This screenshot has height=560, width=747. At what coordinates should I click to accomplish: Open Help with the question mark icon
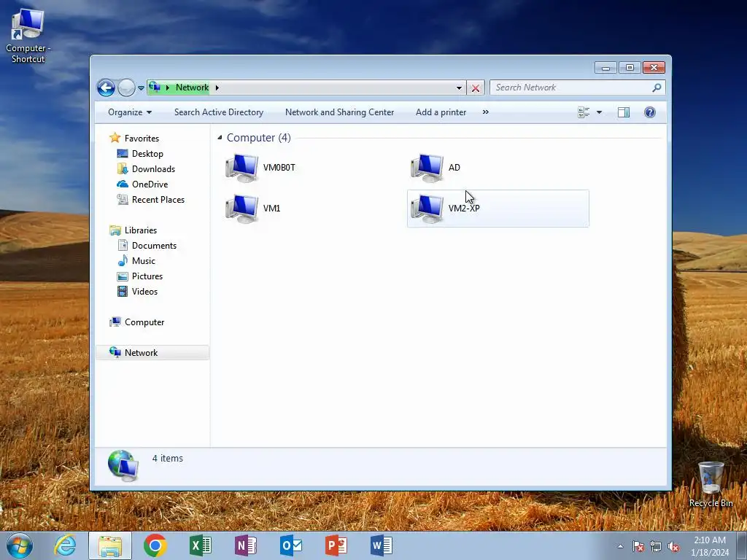[650, 112]
